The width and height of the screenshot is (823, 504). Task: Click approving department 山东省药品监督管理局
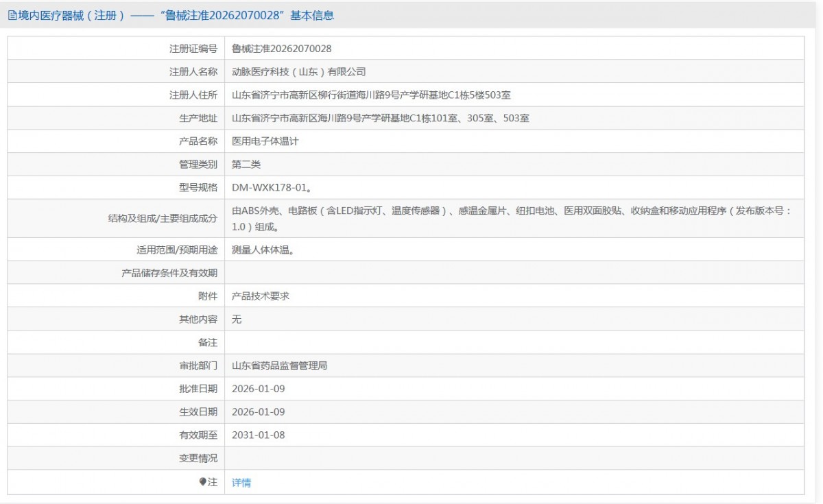(x=280, y=365)
